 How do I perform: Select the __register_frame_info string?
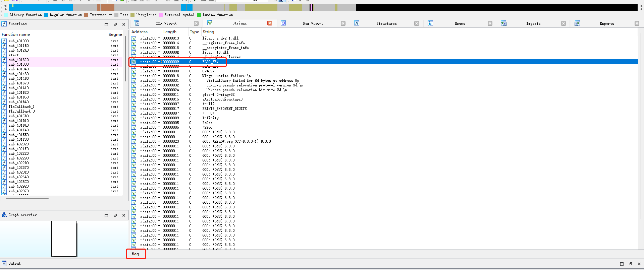pyautogui.click(x=223, y=43)
